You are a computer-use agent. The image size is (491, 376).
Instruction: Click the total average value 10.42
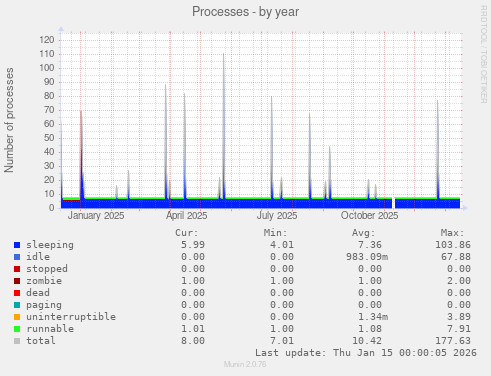(x=367, y=341)
